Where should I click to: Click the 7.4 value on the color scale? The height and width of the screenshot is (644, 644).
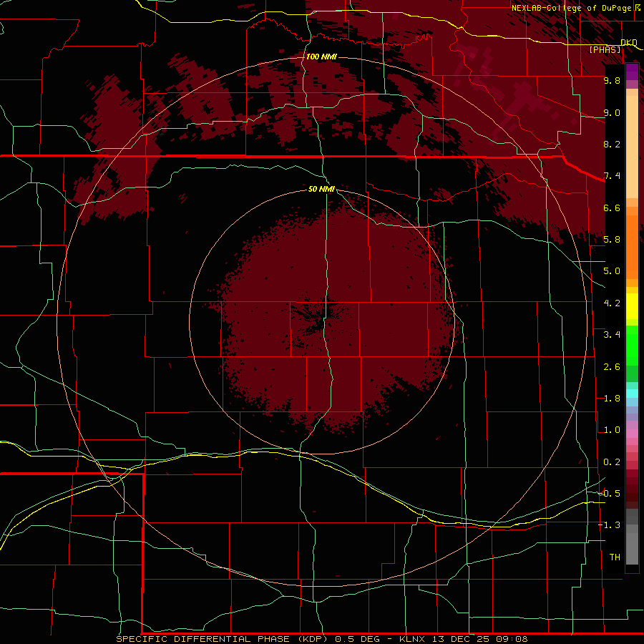(x=612, y=176)
